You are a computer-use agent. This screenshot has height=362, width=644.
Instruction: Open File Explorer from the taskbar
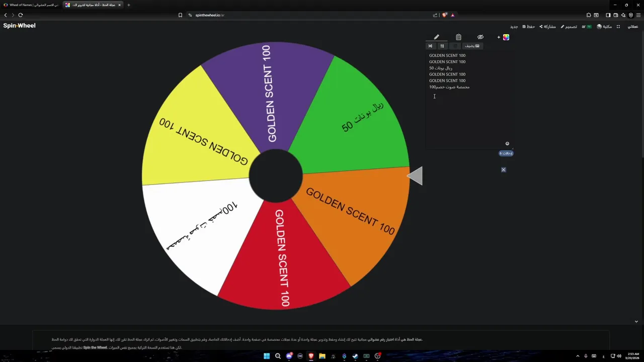322,356
